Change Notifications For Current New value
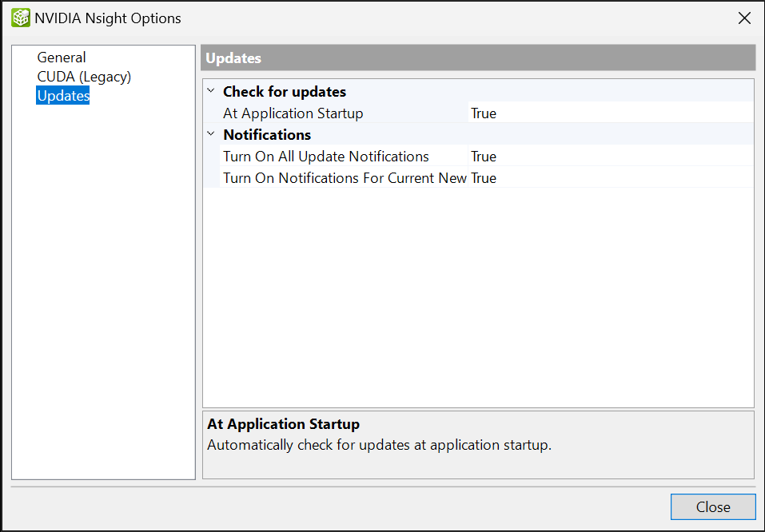Viewport: 765px width, 532px height. [611, 177]
